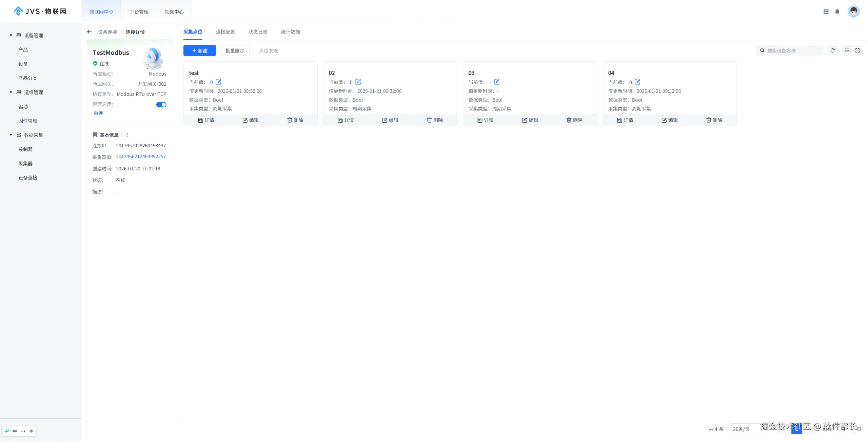The height and width of the screenshot is (442, 868).
Task: Open the notification bell
Action: click(837, 12)
